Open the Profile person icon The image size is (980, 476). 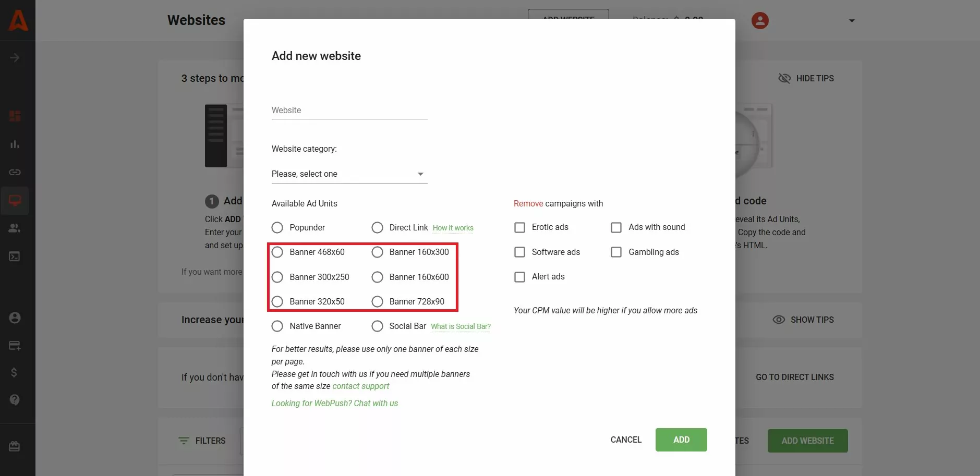[15, 318]
